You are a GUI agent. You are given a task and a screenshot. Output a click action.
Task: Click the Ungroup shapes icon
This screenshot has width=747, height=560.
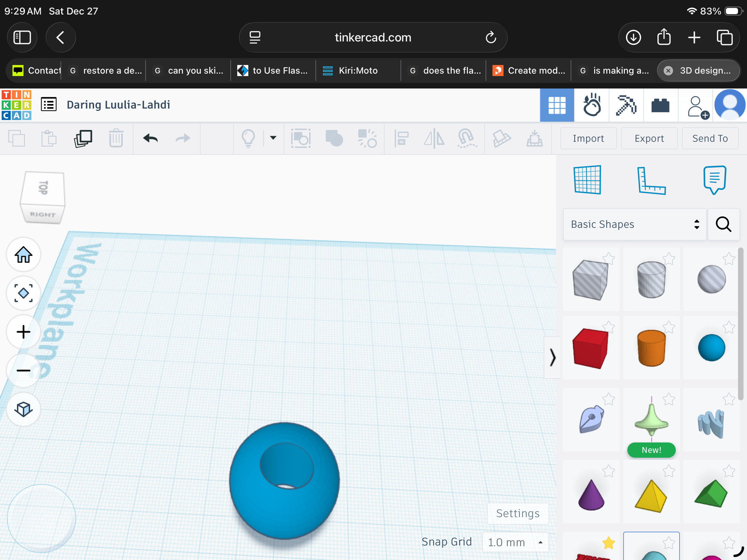(367, 139)
